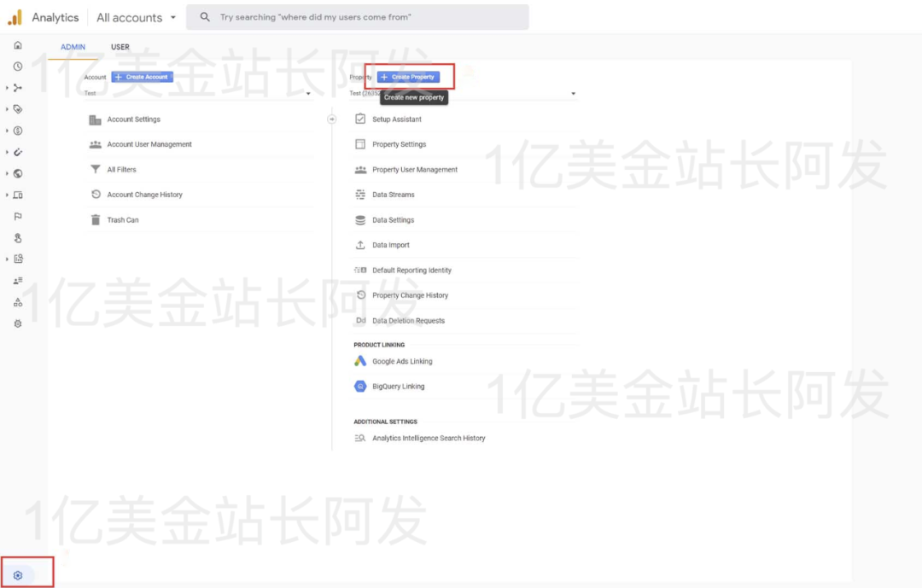Click the Account User Management people icon
The height and width of the screenshot is (588, 922).
pyautogui.click(x=95, y=144)
